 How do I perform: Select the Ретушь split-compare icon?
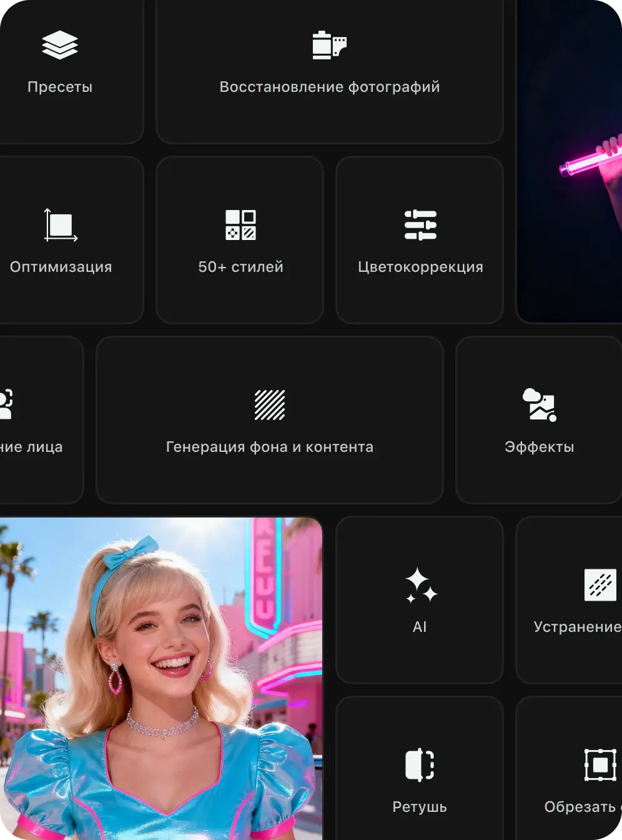(420, 765)
